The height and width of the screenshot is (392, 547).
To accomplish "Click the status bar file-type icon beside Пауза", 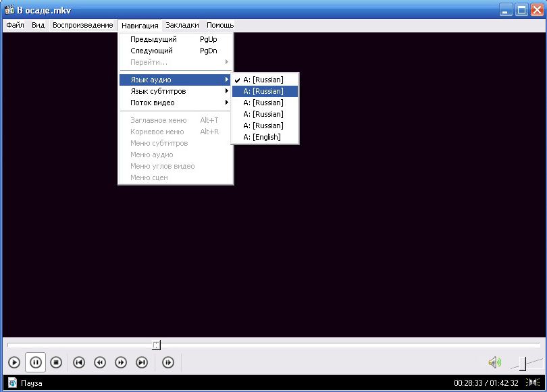I will point(13,383).
